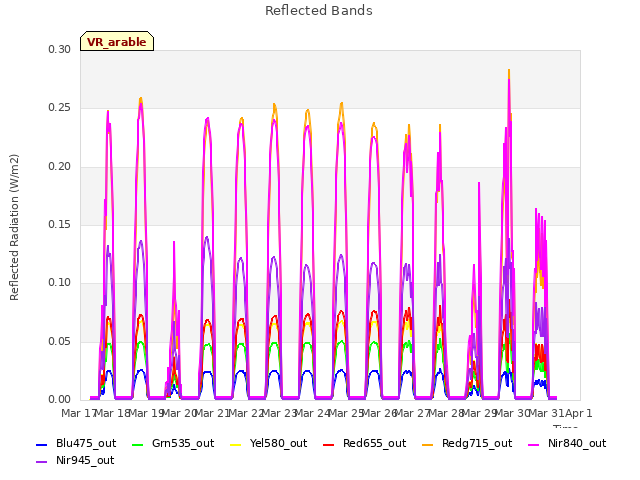640x480 pixels.
Task: Click the Redg715_out orange legend swatch
Action: 428,444
